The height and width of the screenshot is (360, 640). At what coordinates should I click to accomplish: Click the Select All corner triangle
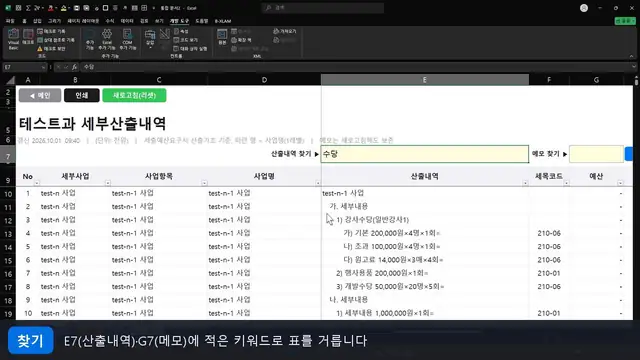[x=11, y=80]
